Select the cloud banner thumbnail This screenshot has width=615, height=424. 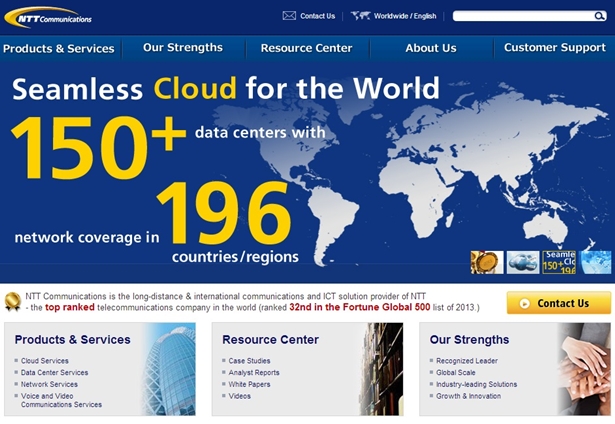pos(523,262)
